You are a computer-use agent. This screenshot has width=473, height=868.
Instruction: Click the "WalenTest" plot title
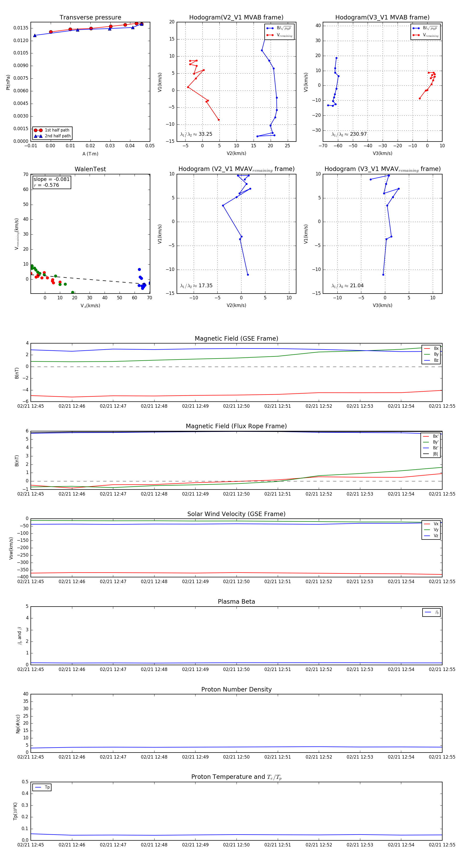90,169
